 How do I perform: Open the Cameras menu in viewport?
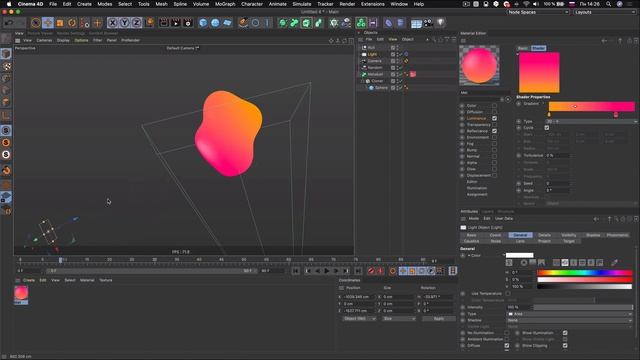point(44,40)
